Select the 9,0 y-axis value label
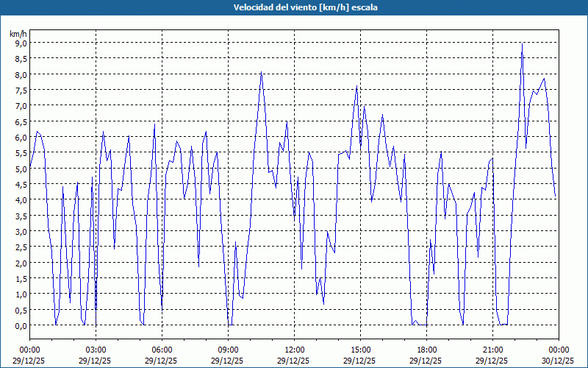The width and height of the screenshot is (588, 368). pyautogui.click(x=21, y=43)
